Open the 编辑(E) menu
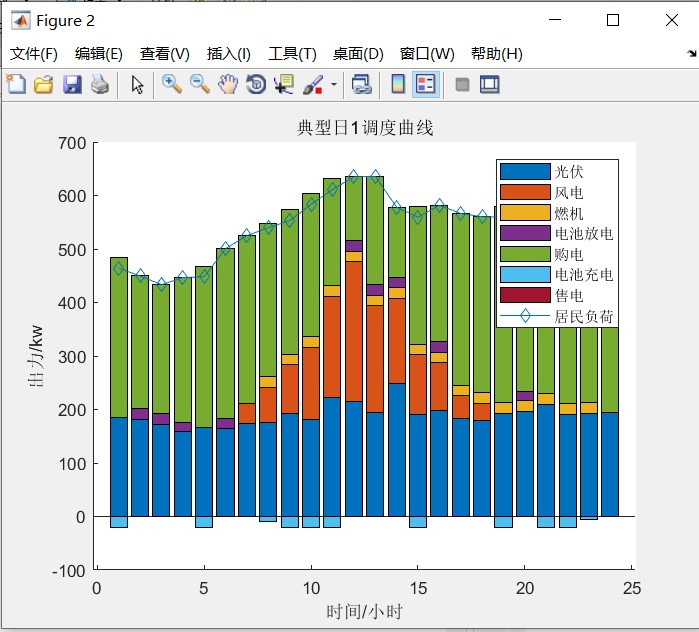 click(x=99, y=54)
